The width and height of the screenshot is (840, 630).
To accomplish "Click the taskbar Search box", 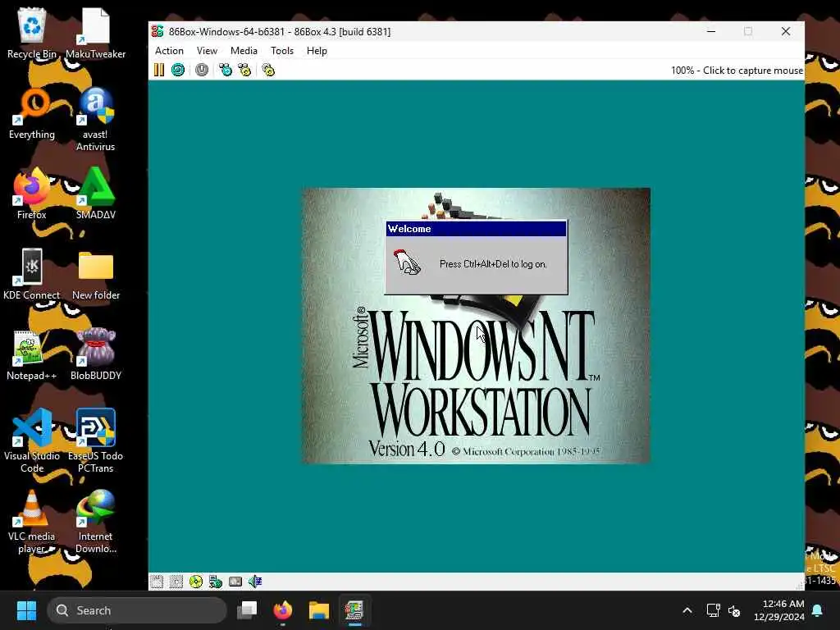I will pyautogui.click(x=137, y=610).
